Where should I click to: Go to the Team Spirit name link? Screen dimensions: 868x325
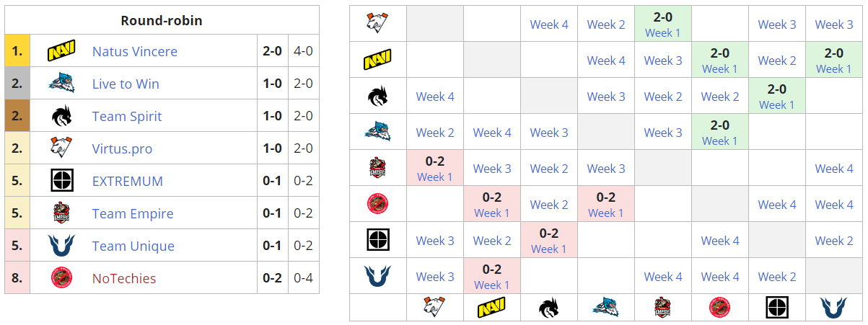pyautogui.click(x=127, y=117)
